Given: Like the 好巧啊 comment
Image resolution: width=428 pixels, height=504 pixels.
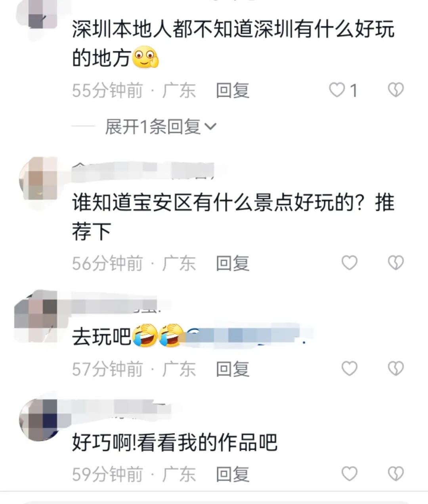Looking at the screenshot, I should coord(349,474).
